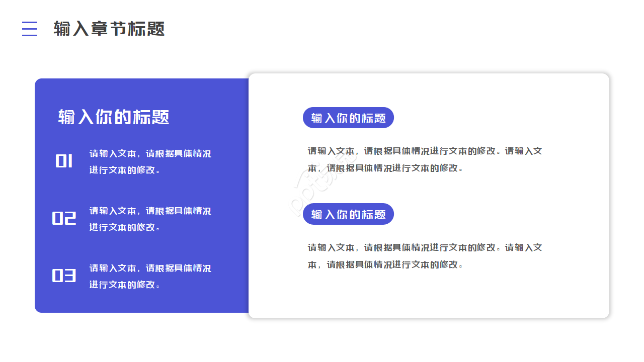Select second text line beside number 01

coord(125,170)
